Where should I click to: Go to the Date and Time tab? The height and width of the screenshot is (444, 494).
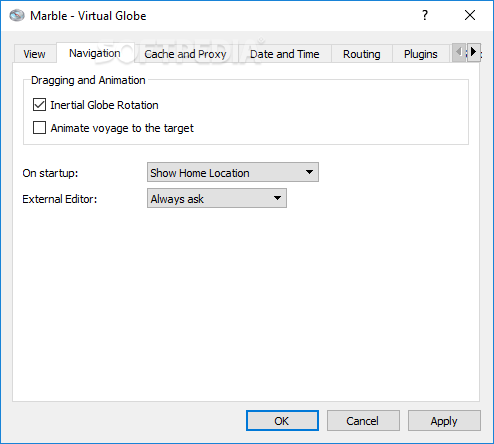[x=285, y=54]
